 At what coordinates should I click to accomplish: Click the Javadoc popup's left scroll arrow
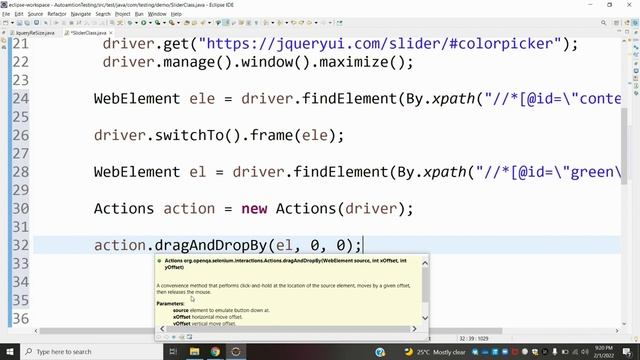(162, 329)
